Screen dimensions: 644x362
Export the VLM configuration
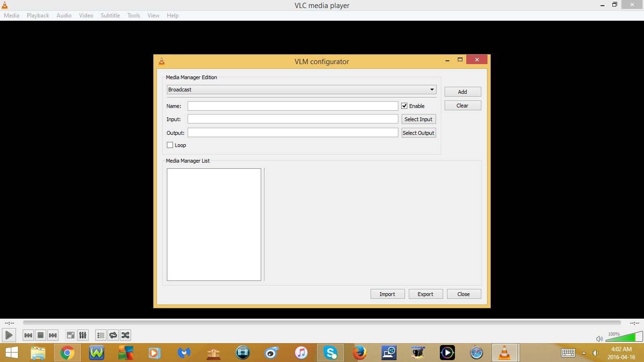coord(425,294)
